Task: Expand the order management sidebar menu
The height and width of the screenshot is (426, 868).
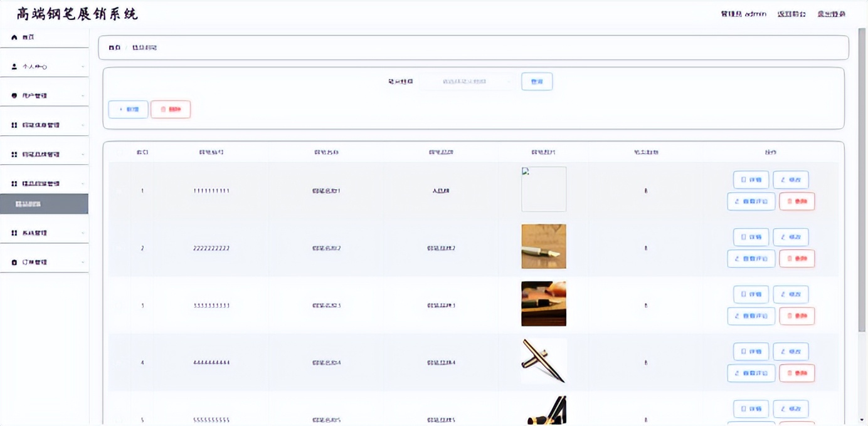Action: coord(44,262)
